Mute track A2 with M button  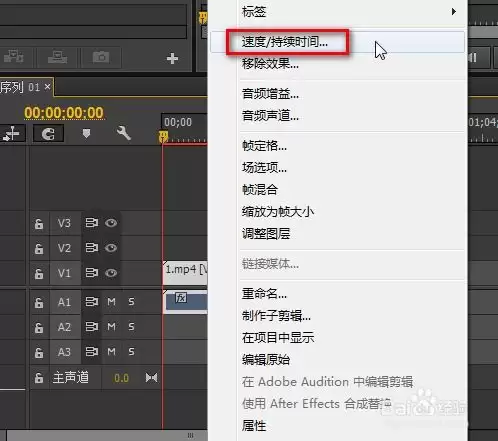point(111,327)
